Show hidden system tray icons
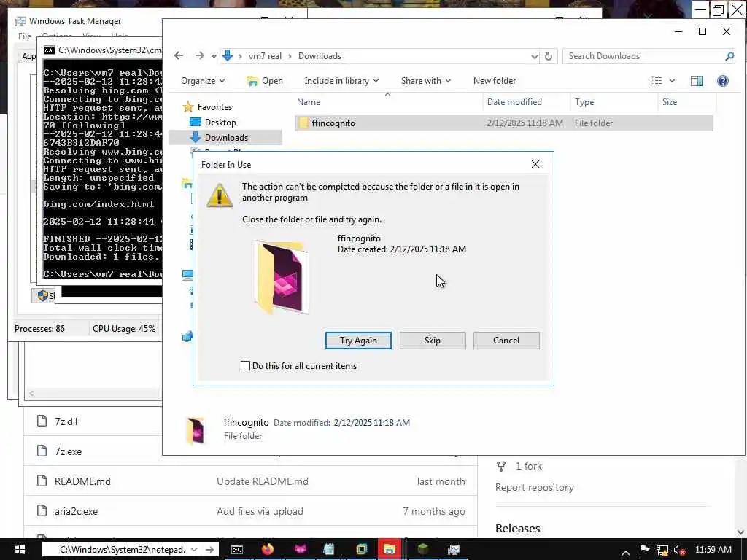 [625, 553]
